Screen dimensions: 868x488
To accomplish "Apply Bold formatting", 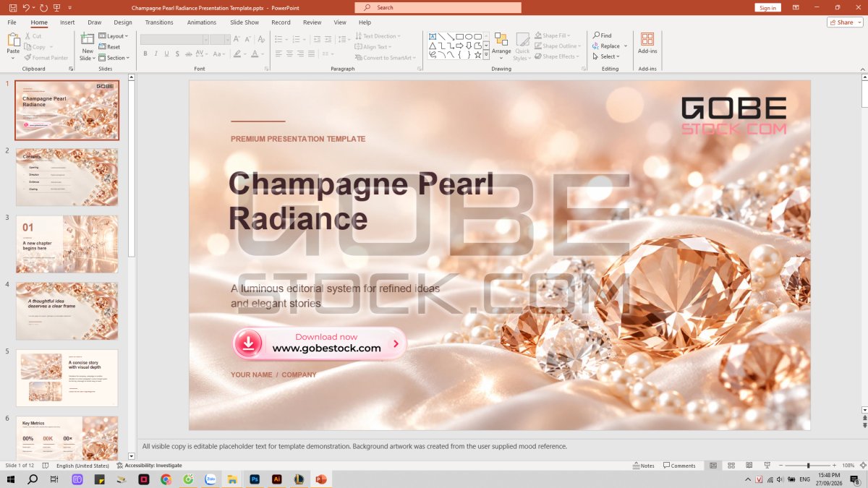I will 145,53.
